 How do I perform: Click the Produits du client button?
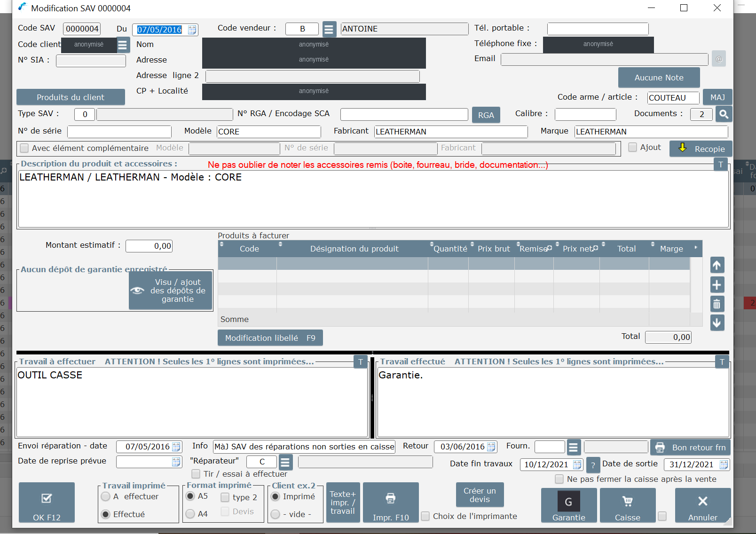coord(71,97)
